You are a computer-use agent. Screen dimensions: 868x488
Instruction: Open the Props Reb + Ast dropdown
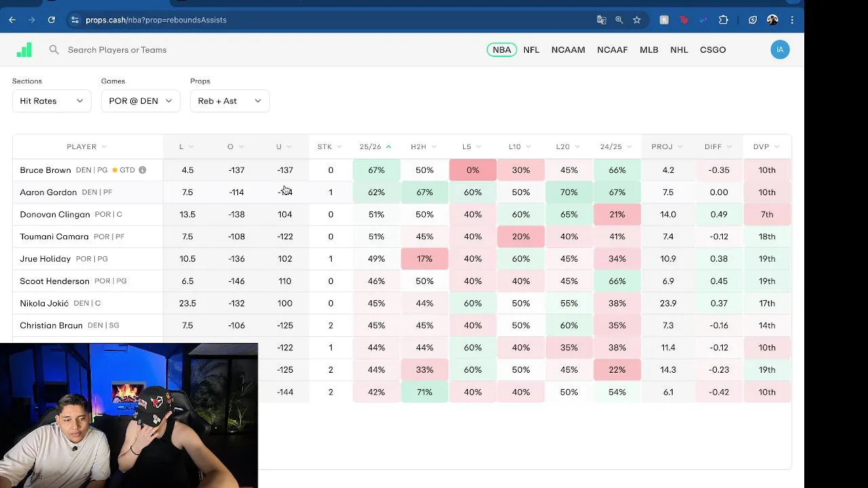[230, 101]
